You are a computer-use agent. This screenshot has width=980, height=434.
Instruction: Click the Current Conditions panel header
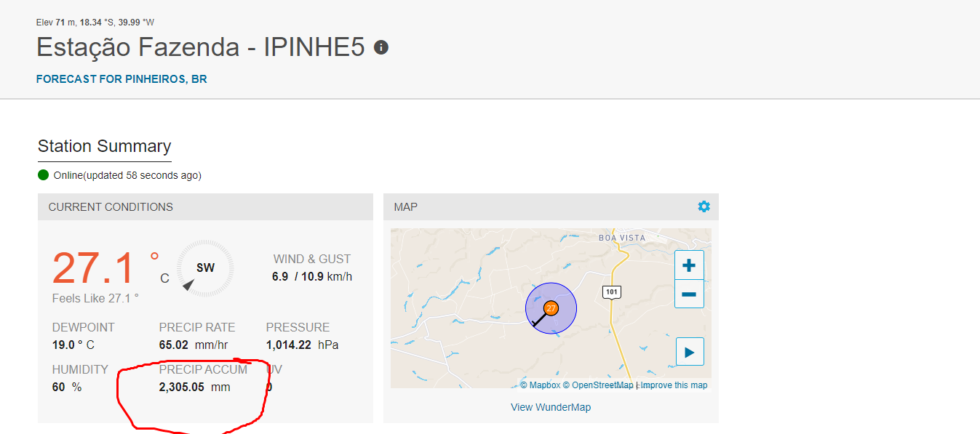[111, 207]
